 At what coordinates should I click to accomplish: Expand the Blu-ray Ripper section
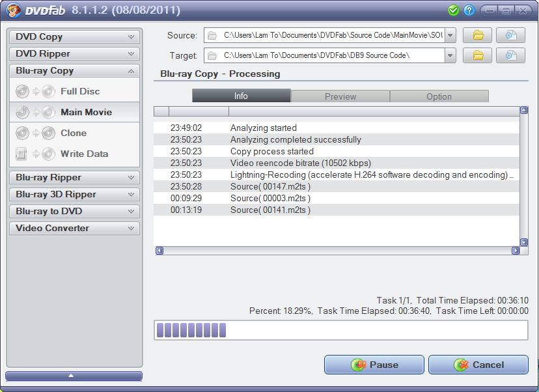click(74, 177)
